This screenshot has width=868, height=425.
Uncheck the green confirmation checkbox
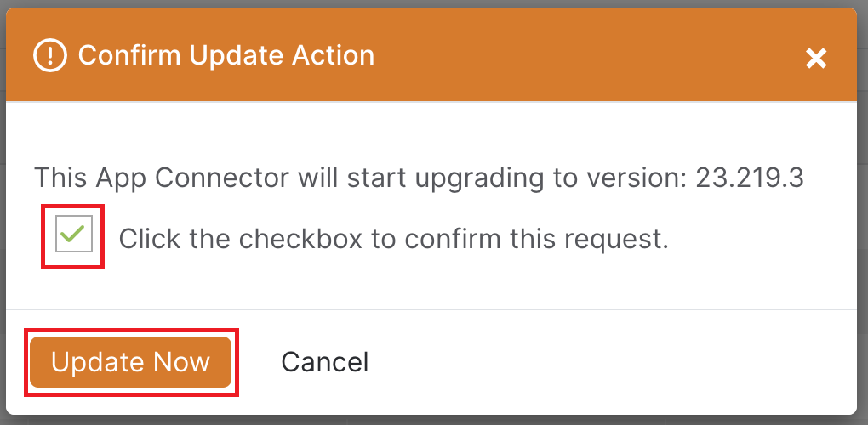point(74,234)
